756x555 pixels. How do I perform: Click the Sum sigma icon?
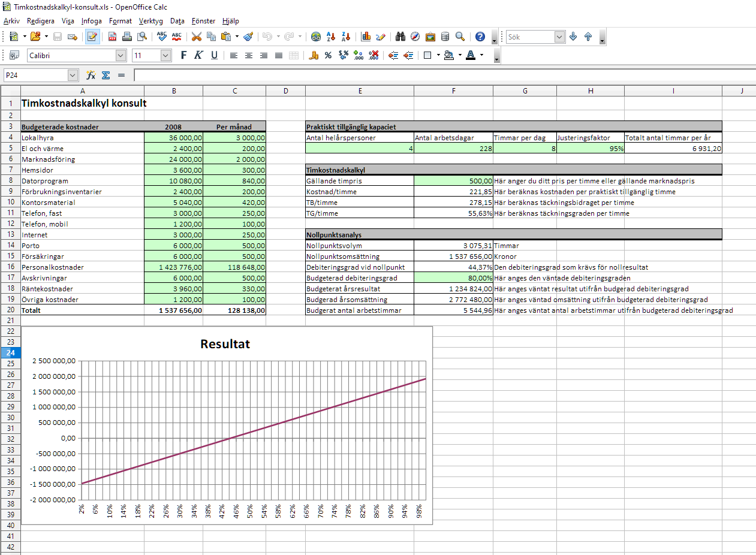coord(106,75)
